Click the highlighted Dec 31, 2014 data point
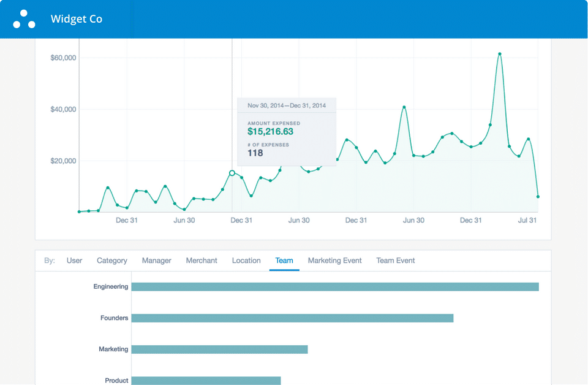This screenshot has height=385, width=588. pyautogui.click(x=232, y=173)
